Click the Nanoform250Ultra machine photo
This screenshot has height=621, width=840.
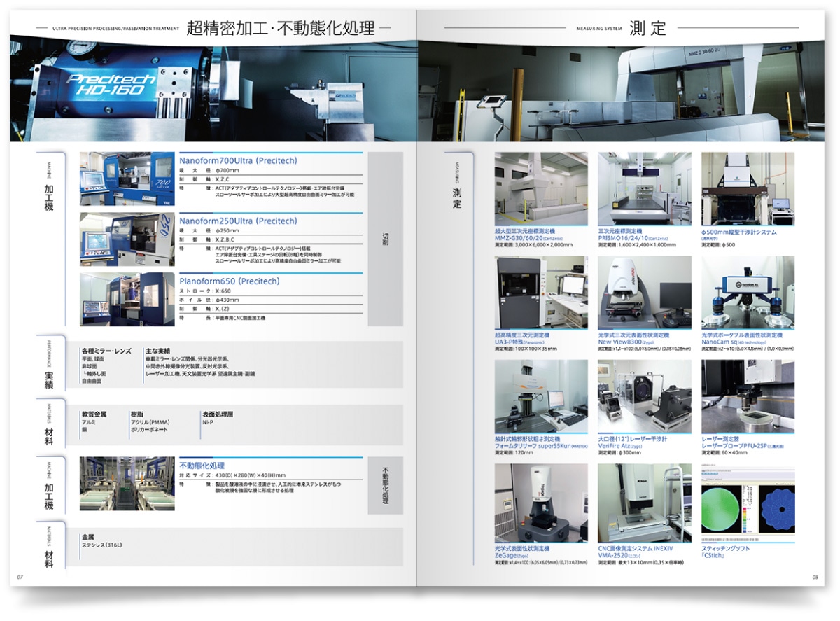(127, 239)
